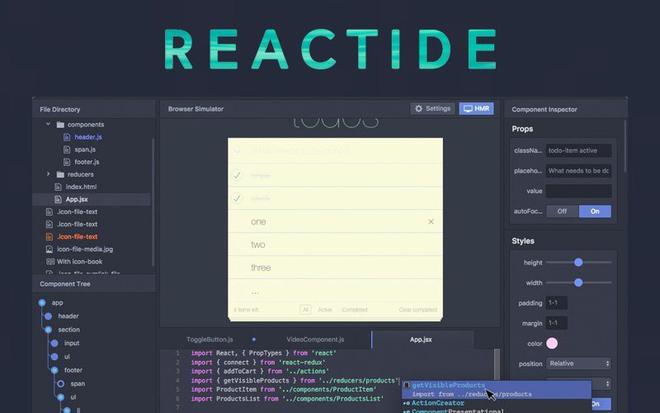The image size is (660, 413).
Task: Click the unsaved-changes dot after ToggleButton.js tab
Action: (x=253, y=339)
